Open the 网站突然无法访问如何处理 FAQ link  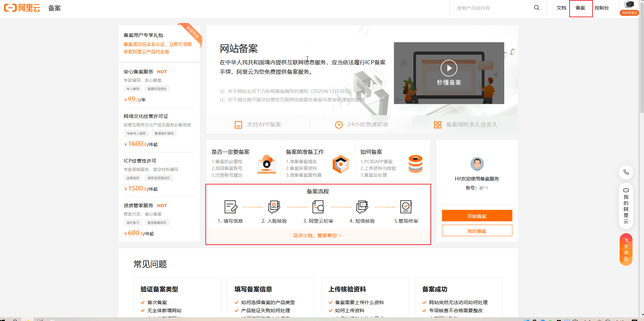(x=459, y=302)
